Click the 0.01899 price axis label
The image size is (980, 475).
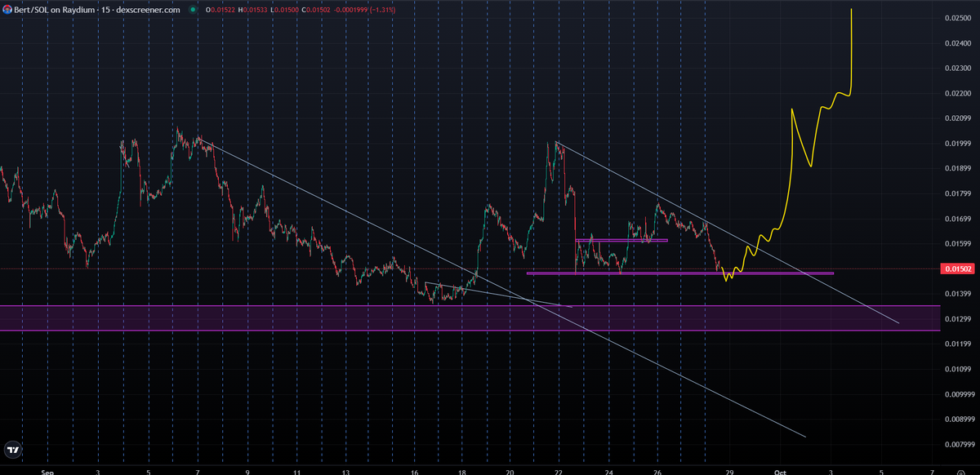pyautogui.click(x=958, y=169)
